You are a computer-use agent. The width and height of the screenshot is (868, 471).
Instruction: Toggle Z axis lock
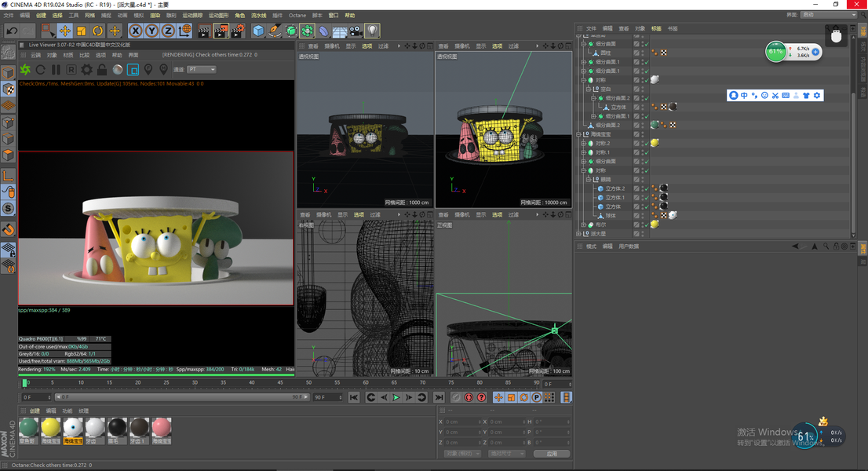(168, 31)
